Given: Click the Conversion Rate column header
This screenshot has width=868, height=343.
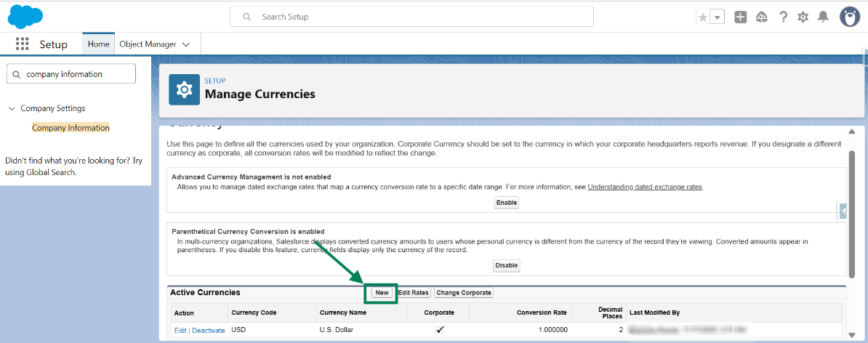Looking at the screenshot, I should pyautogui.click(x=542, y=312).
